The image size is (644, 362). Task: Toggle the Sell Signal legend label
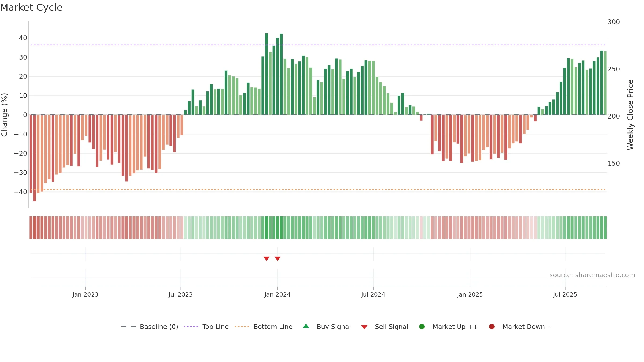point(391,327)
